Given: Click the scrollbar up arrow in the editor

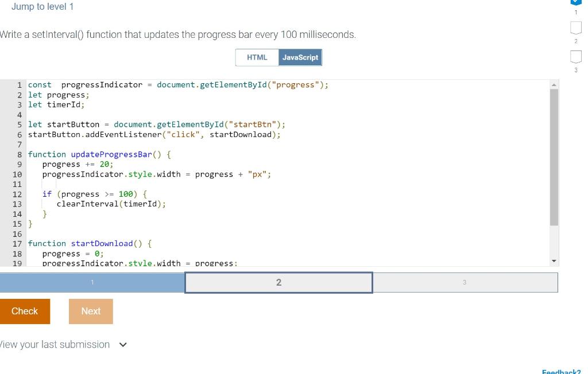Looking at the screenshot, I should pyautogui.click(x=553, y=84).
